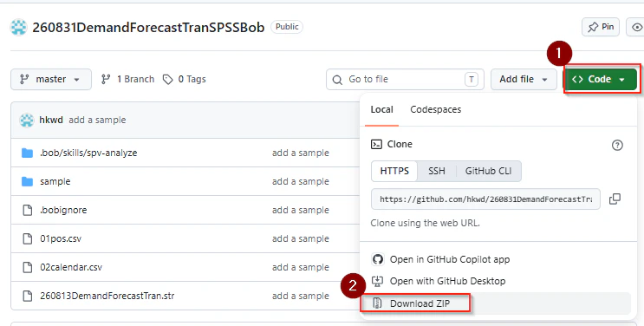The width and height of the screenshot is (644, 326).
Task: Open commit message for 260813DemandForecastTran.str row
Action: click(x=300, y=296)
